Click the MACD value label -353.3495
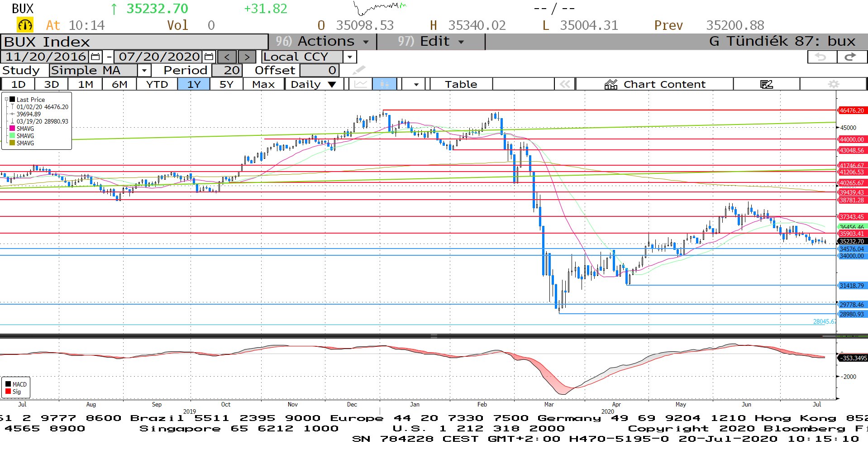The image size is (868, 464). pyautogui.click(x=853, y=358)
